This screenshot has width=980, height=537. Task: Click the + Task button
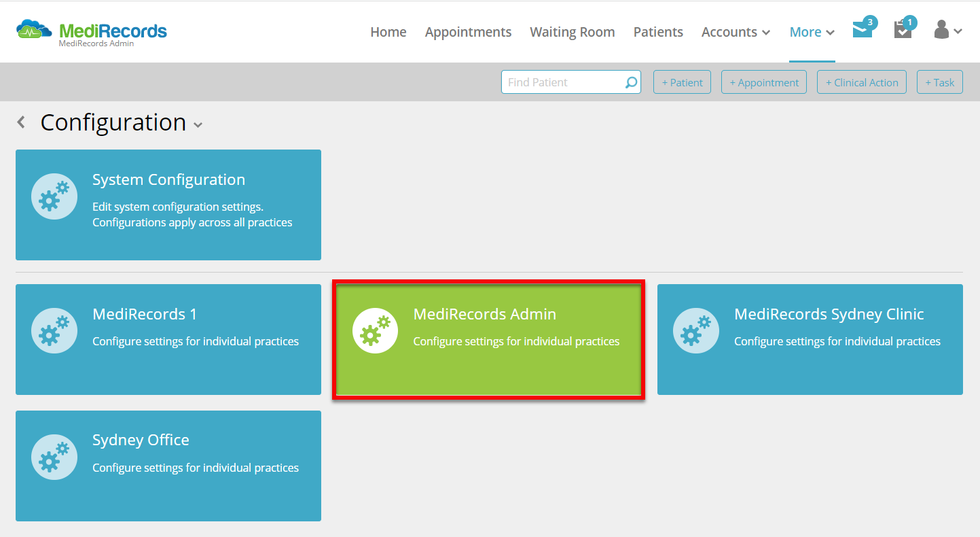tap(940, 82)
